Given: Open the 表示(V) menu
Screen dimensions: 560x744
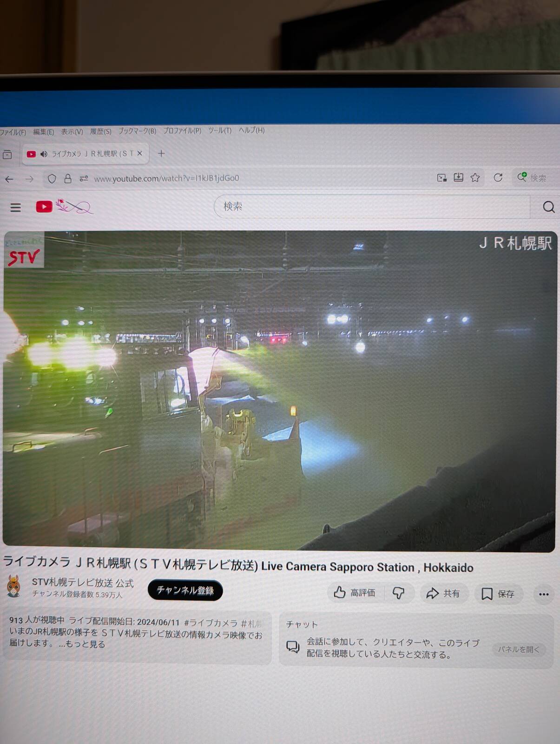Looking at the screenshot, I should tap(72, 132).
